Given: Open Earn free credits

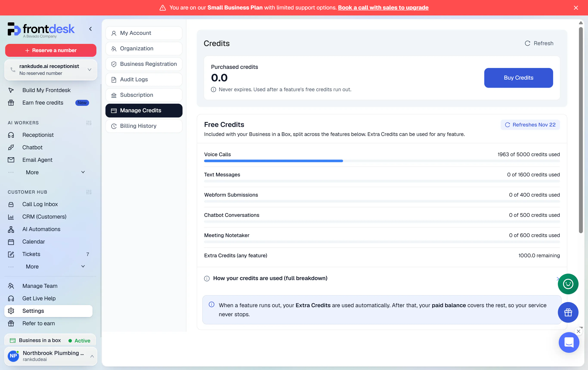Looking at the screenshot, I should [x=48, y=103].
